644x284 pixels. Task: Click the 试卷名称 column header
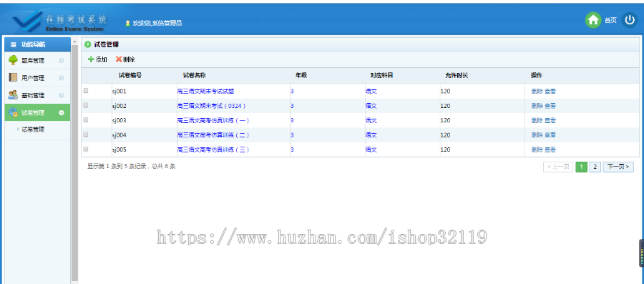tap(194, 76)
